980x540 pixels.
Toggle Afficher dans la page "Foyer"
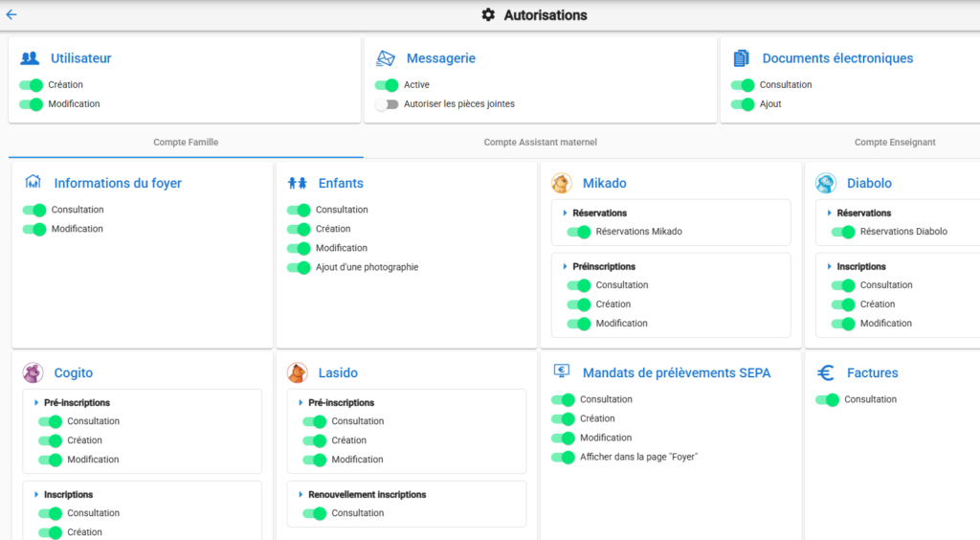click(x=563, y=457)
